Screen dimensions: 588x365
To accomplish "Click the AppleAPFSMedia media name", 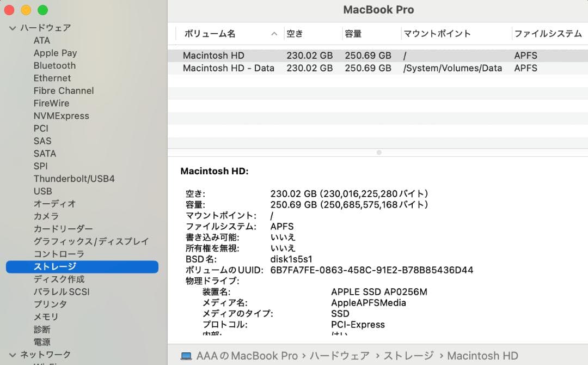I will point(368,303).
